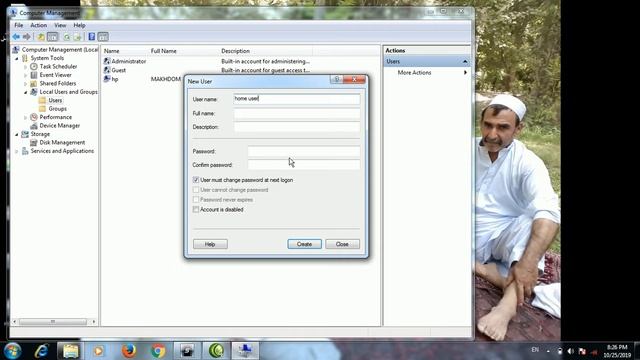The width and height of the screenshot is (640, 360).
Task: Expand the Performance node arrow
Action: (x=26, y=118)
